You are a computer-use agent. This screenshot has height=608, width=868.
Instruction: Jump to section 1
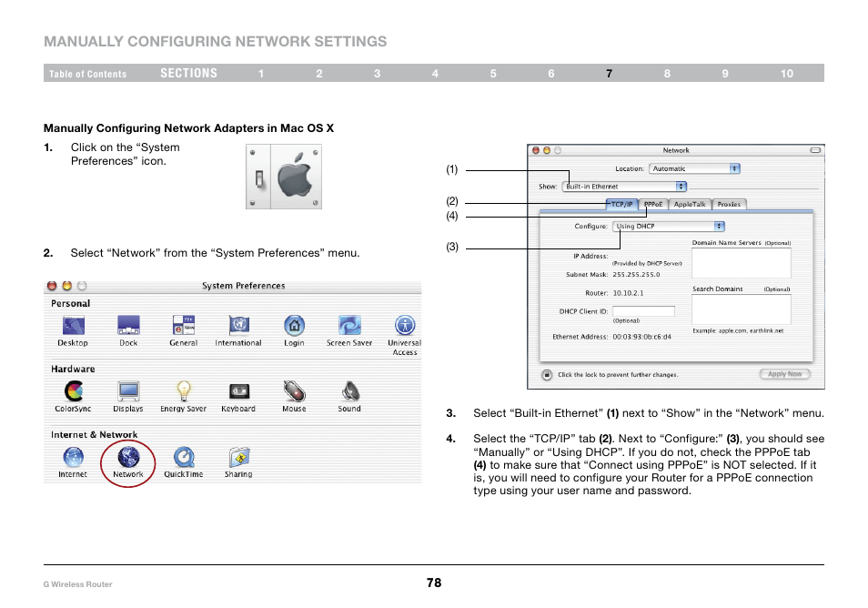point(261,74)
